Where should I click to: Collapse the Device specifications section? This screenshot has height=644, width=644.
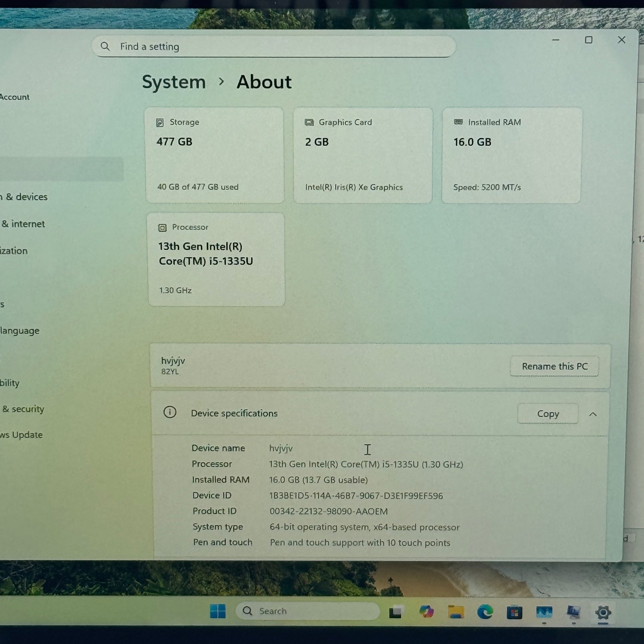pyautogui.click(x=593, y=414)
